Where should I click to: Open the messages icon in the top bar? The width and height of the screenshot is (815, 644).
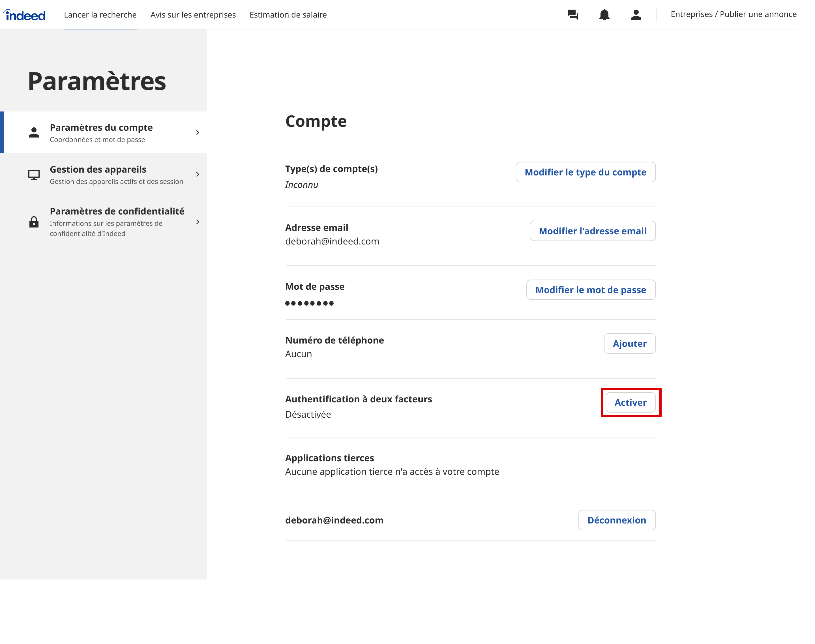tap(572, 15)
